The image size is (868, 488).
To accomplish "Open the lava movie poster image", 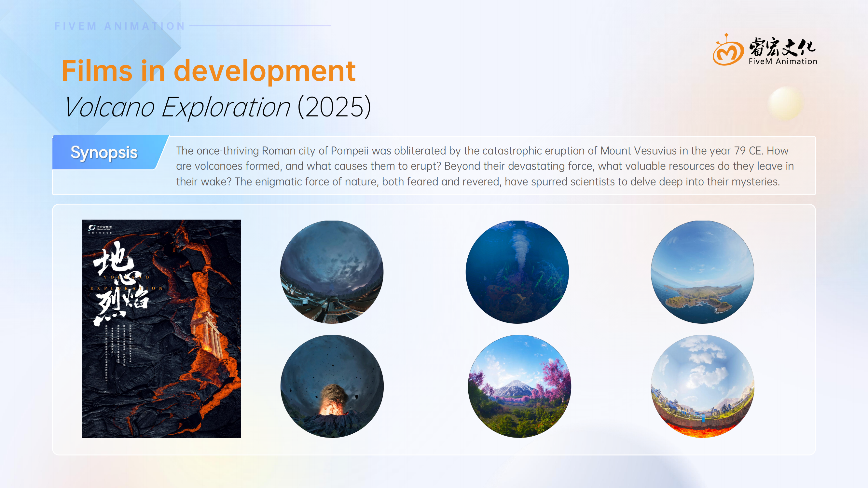I will coord(161,329).
